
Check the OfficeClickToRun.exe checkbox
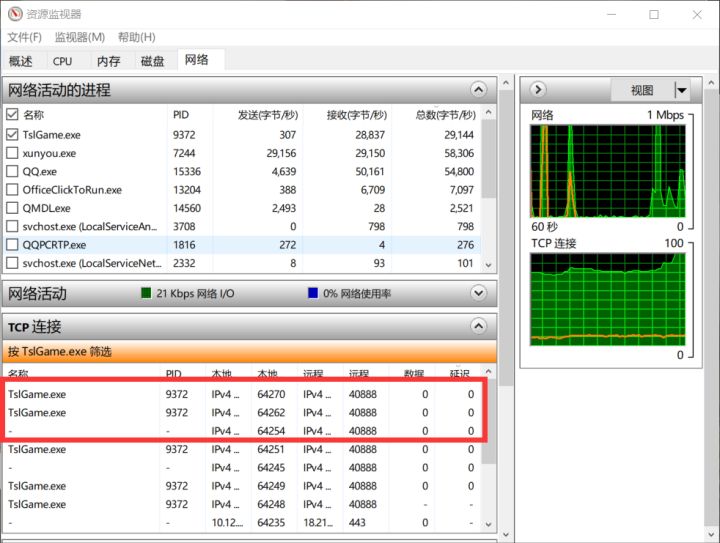click(x=12, y=190)
